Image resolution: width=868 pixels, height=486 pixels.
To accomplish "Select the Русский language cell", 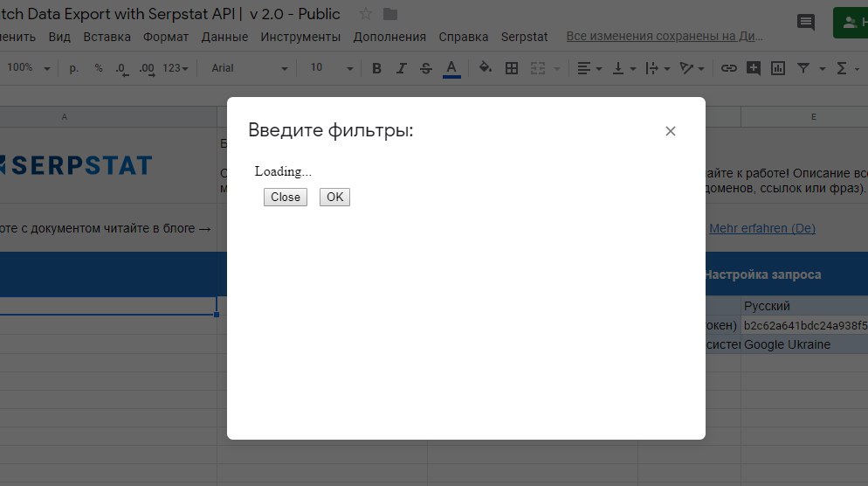I will (x=805, y=306).
